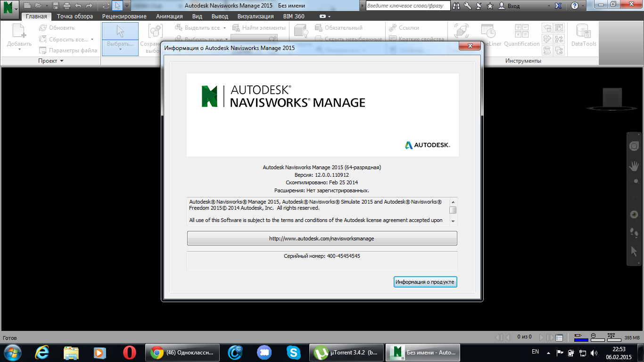Click Обновить refresh button in ribbon
This screenshot has height=362, width=644.
pos(57,28)
